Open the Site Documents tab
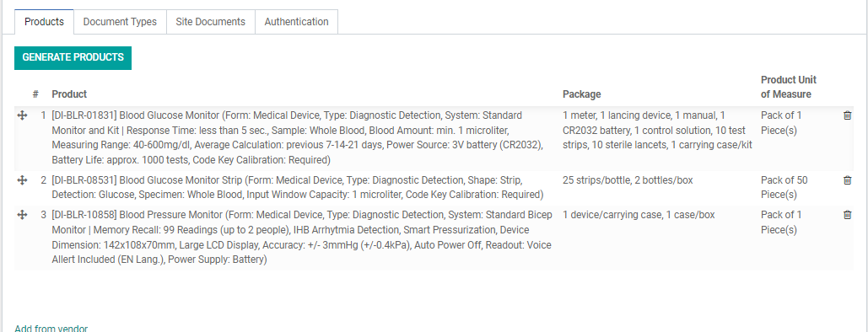 [x=210, y=22]
